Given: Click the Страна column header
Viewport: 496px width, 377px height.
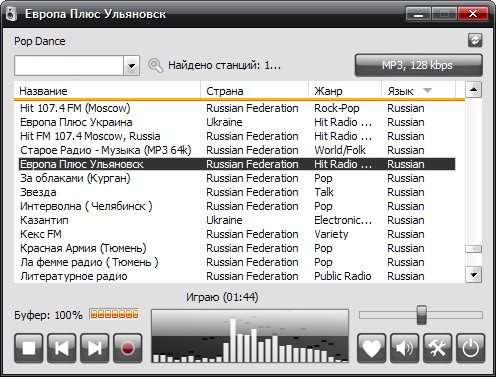Looking at the screenshot, I should [254, 91].
